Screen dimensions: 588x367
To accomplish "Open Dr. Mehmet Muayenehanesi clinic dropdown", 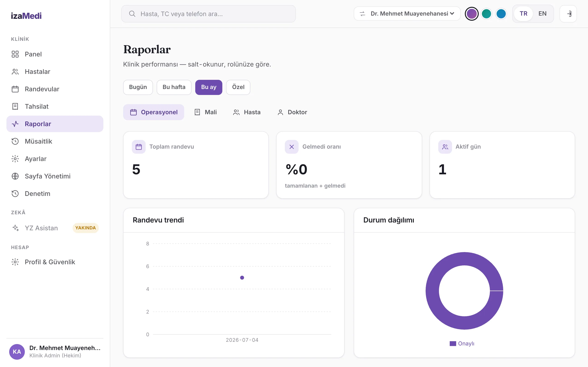I will click(407, 14).
